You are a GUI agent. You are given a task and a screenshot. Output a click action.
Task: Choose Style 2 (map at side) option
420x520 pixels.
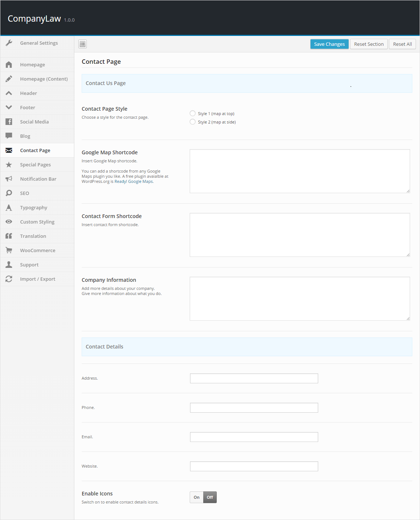[193, 122]
